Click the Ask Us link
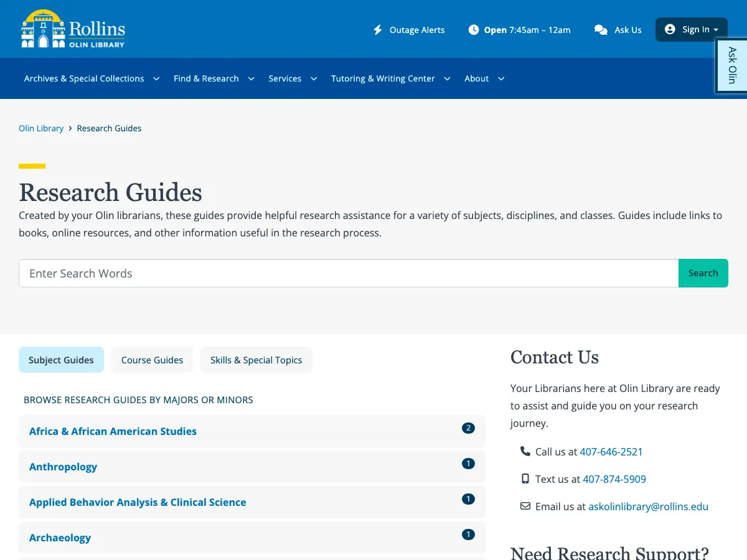 point(618,30)
